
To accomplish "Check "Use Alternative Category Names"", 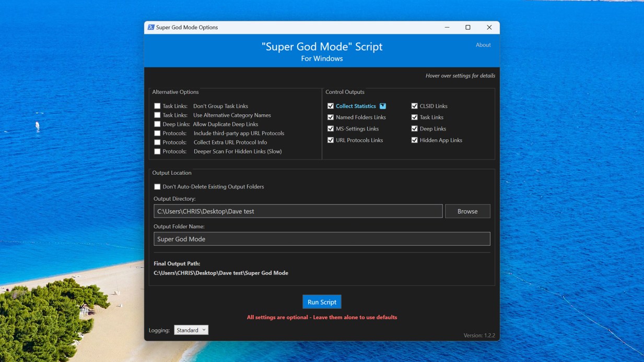I will [157, 115].
